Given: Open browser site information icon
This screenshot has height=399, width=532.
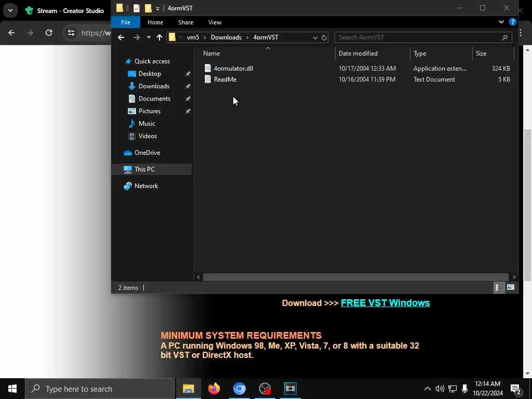Looking at the screenshot, I should tap(71, 33).
